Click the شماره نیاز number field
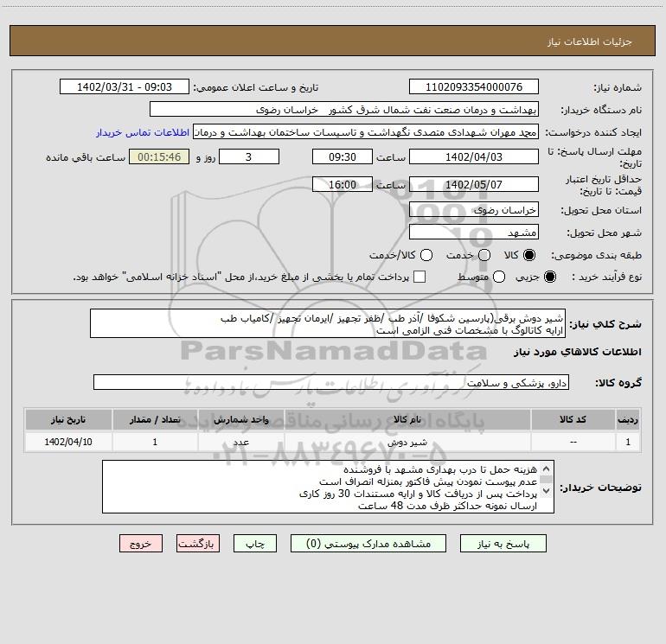This screenshot has height=644, width=666. [x=474, y=87]
